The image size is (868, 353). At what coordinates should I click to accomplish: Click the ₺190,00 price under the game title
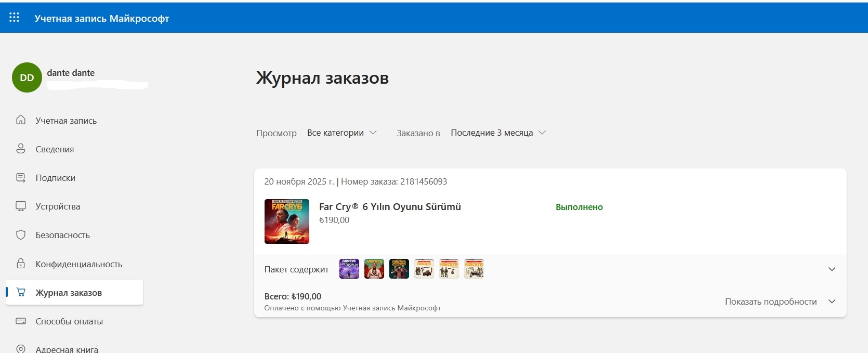coord(334,220)
